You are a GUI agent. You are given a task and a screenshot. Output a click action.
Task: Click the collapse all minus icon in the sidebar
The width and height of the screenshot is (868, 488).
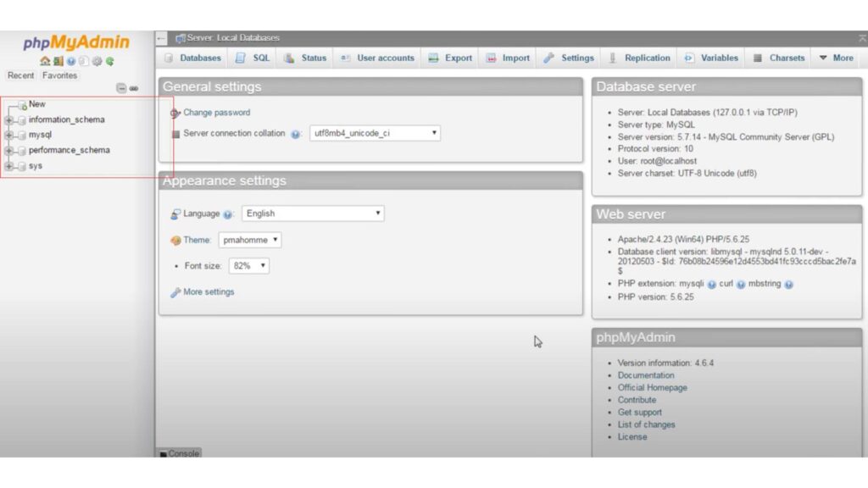pos(121,88)
